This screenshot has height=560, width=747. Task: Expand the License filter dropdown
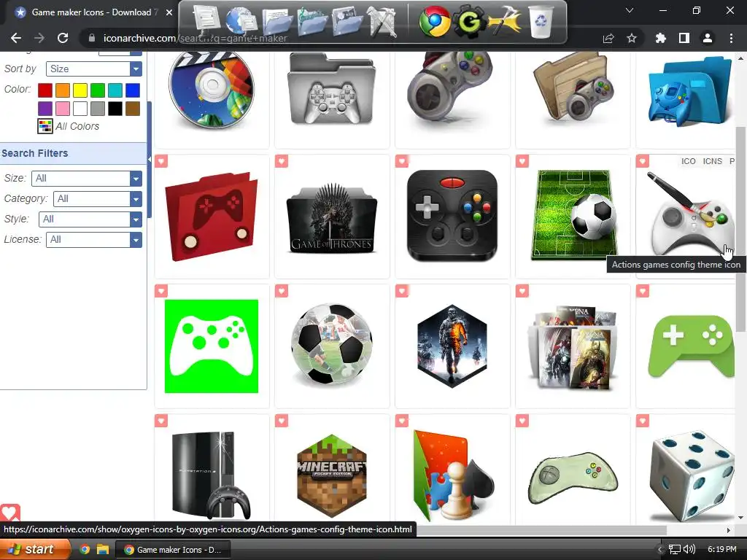click(94, 239)
